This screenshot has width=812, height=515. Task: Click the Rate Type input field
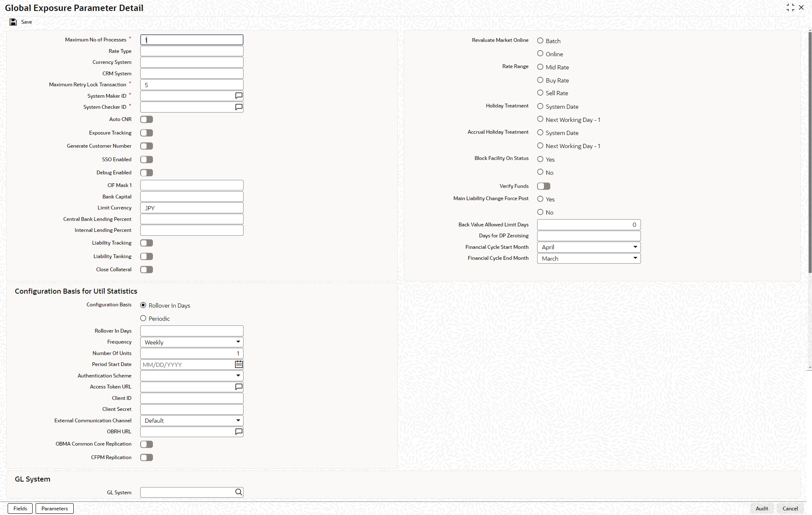(192, 51)
